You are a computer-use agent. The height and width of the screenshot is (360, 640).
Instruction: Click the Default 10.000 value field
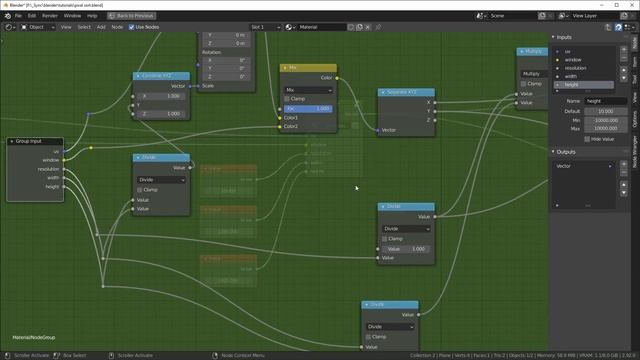click(606, 111)
